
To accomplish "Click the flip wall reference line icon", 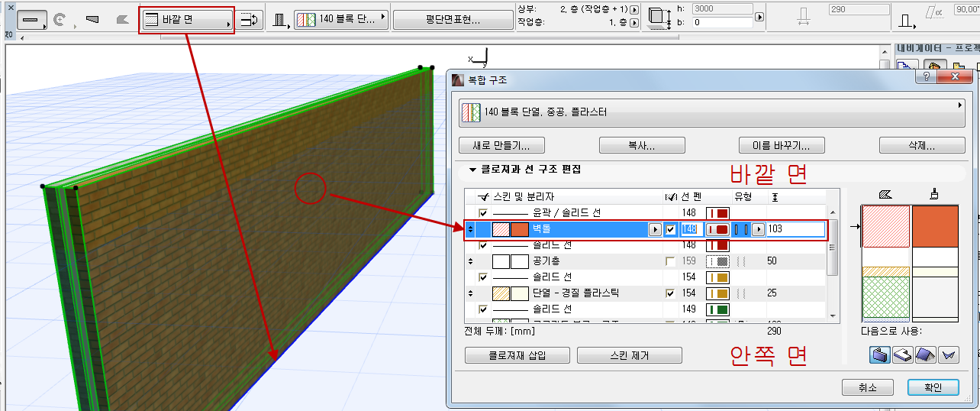I will [249, 21].
